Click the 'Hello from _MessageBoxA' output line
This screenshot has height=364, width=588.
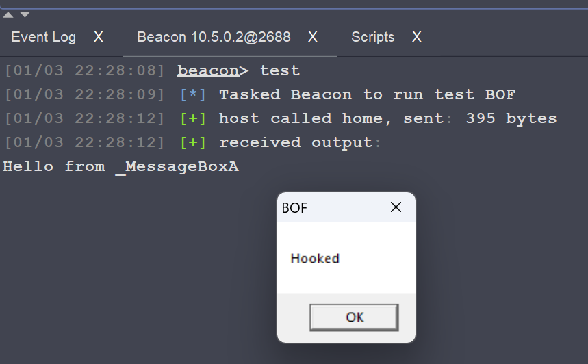[121, 166]
